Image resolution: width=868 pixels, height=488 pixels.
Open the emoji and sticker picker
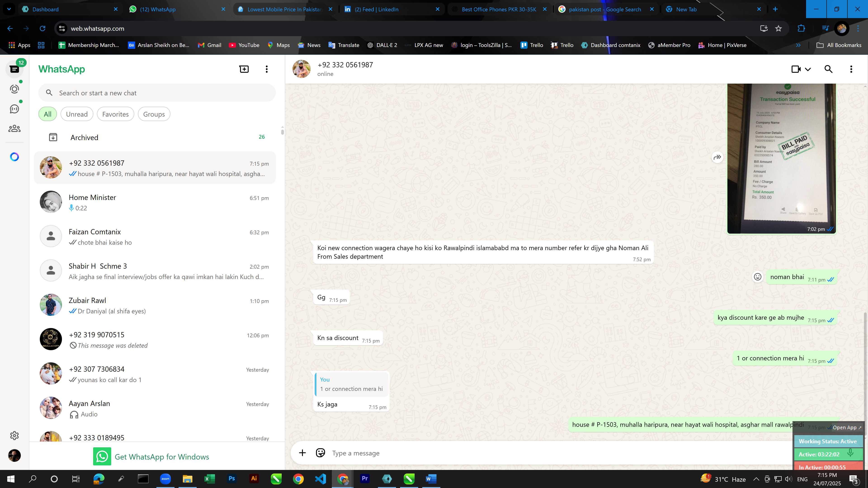click(321, 453)
